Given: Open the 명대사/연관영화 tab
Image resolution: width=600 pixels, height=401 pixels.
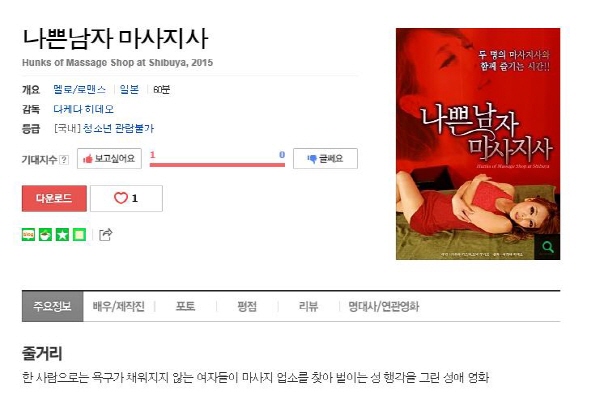Looking at the screenshot, I should (384, 306).
